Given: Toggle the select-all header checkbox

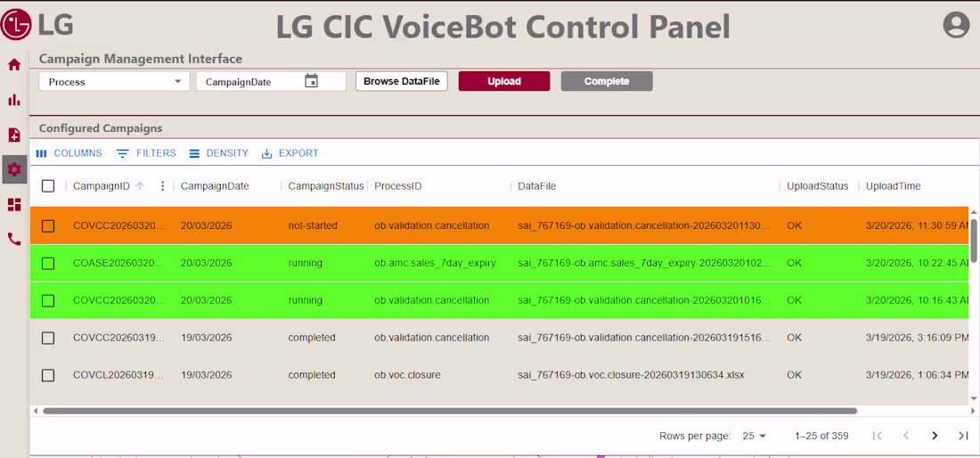Looking at the screenshot, I should point(48,186).
